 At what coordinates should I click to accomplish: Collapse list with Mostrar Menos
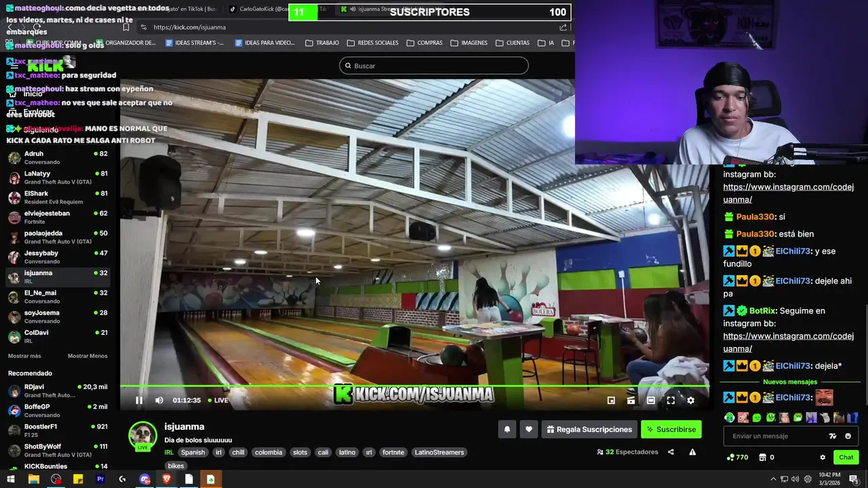(87, 356)
